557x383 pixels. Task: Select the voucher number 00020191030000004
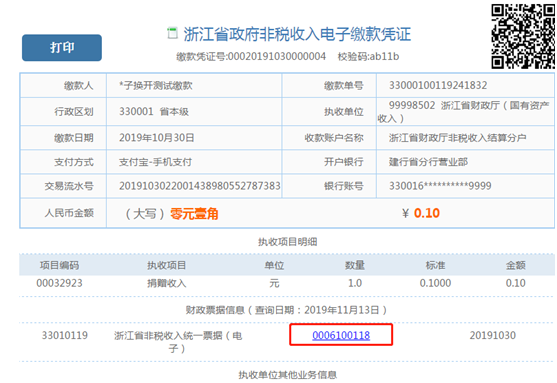pyautogui.click(x=277, y=56)
